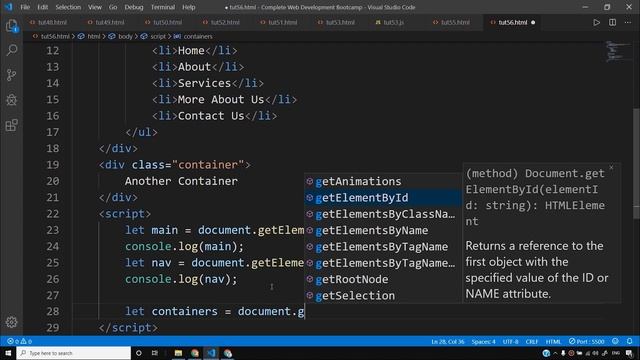Switch to the tut53.js tab
The height and width of the screenshot is (360, 640).
[x=393, y=22]
